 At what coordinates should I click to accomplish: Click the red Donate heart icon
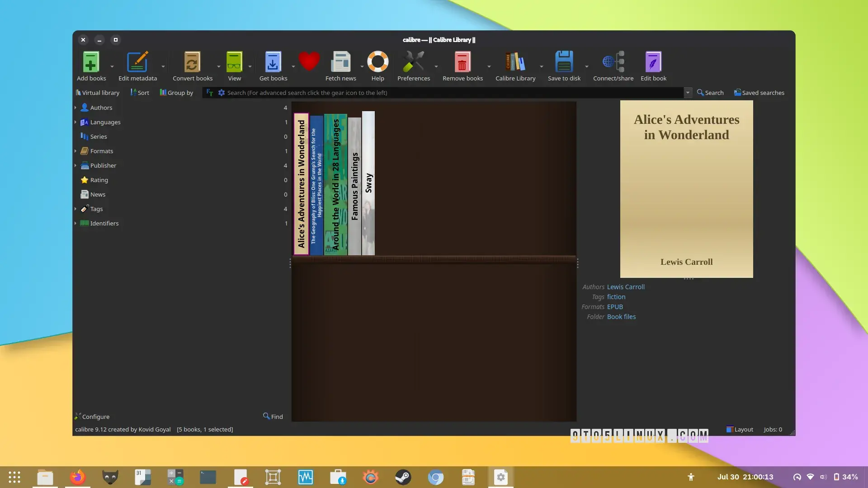click(309, 61)
